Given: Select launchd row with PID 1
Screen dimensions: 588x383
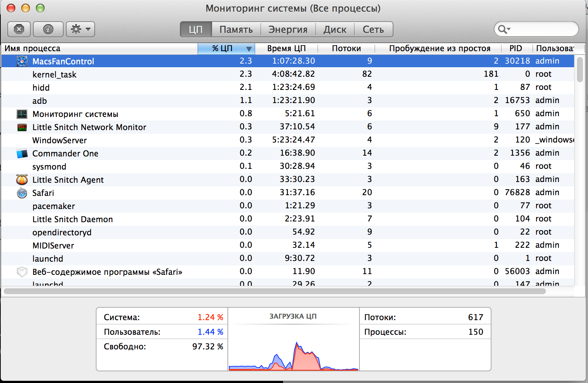Looking at the screenshot, I should [x=288, y=258].
